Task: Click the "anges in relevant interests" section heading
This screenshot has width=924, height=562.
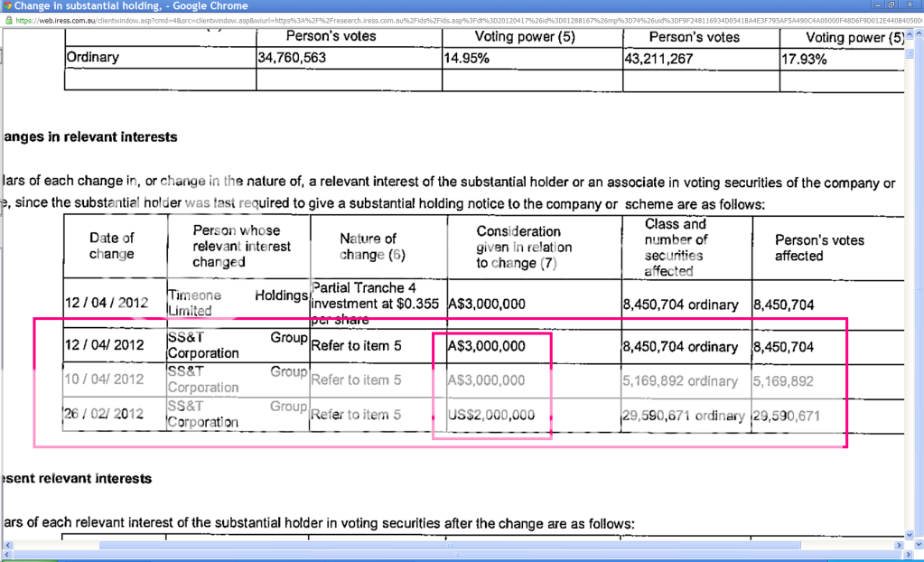Action: point(89,136)
